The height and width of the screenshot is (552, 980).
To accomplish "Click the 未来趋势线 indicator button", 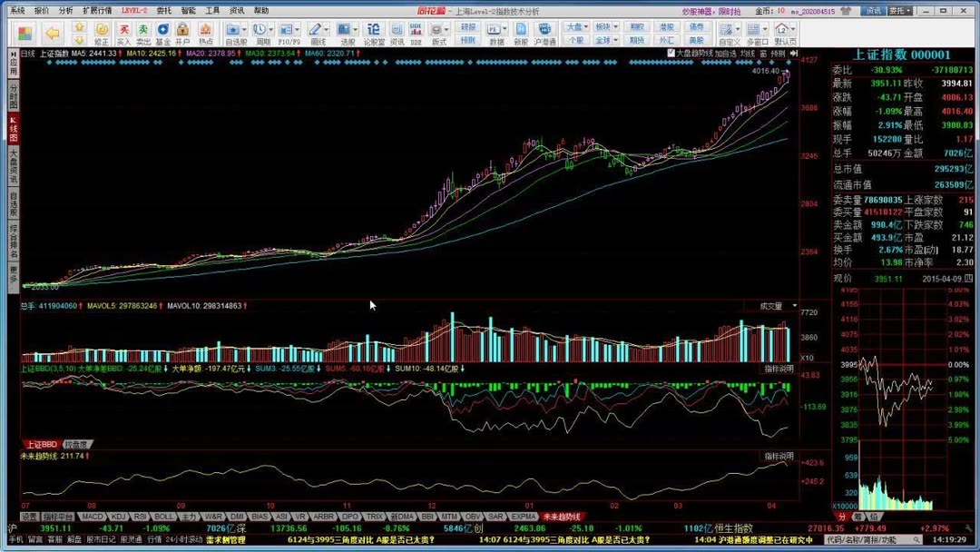I will [562, 514].
